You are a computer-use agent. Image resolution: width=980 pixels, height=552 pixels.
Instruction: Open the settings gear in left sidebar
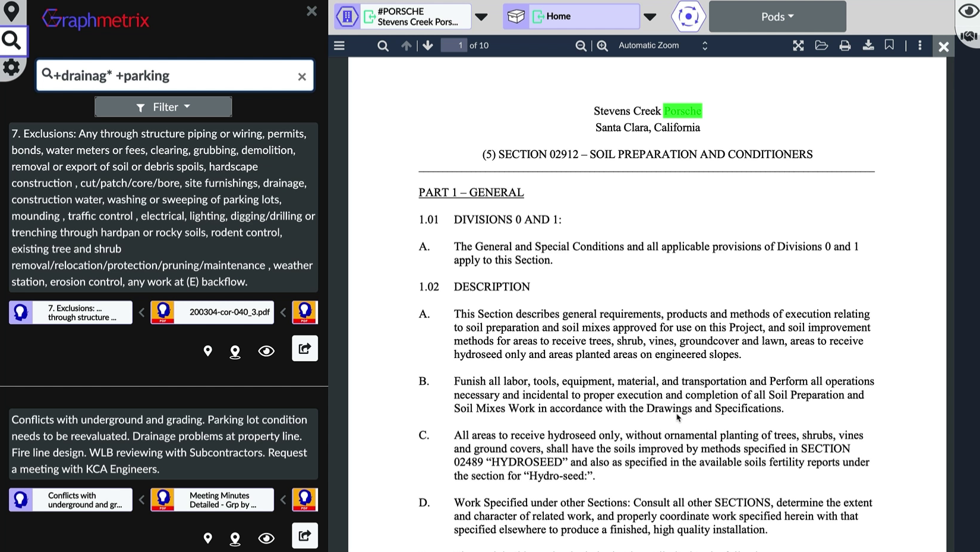coord(11,68)
